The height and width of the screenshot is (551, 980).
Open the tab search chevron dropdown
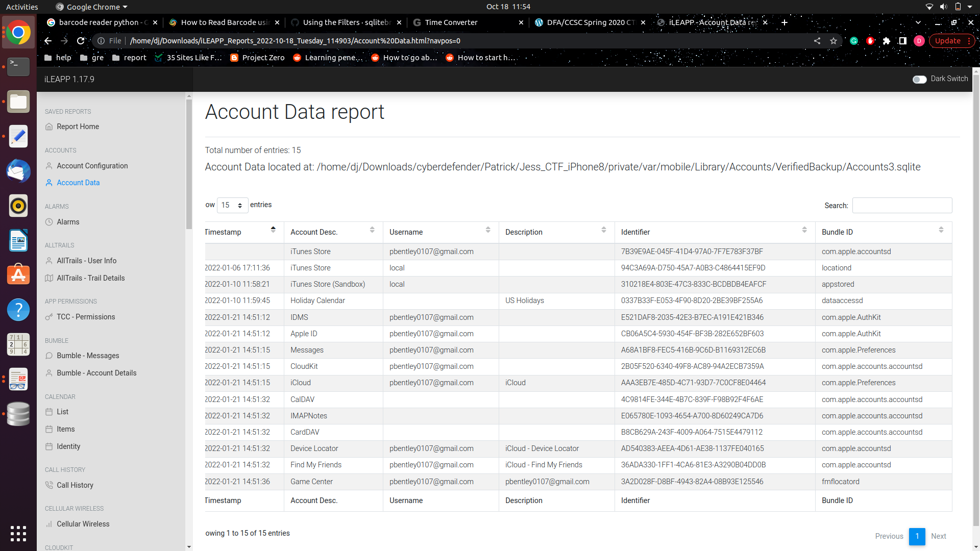point(918,22)
